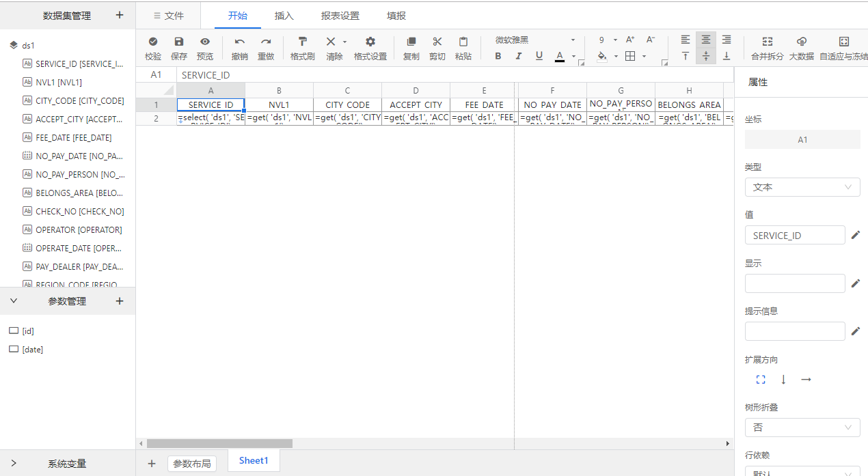
Task: Toggle underline formatting
Action: (539, 56)
